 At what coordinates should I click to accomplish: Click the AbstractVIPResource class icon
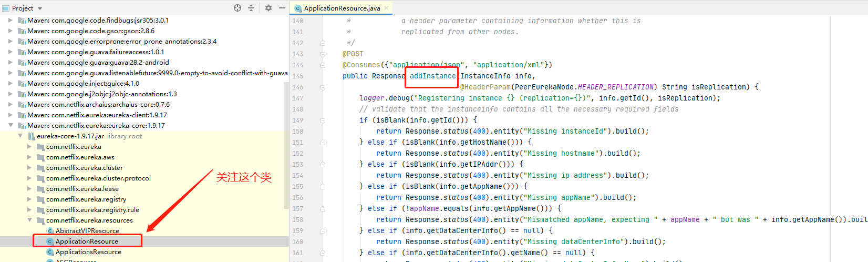[x=50, y=231]
